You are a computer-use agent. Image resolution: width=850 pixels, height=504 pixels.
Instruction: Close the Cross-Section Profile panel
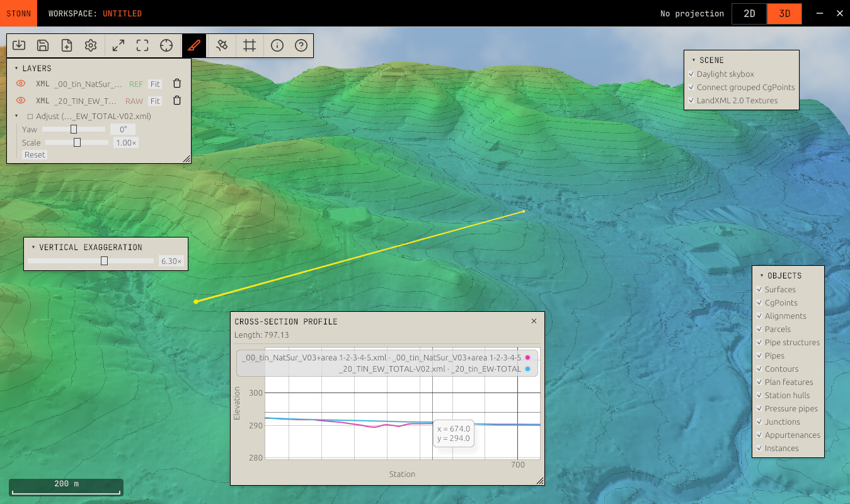coord(534,321)
